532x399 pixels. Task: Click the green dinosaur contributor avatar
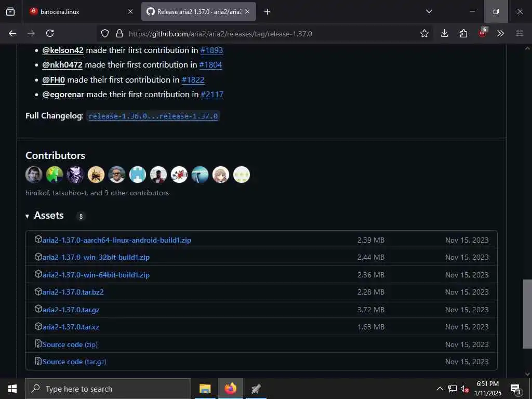click(x=55, y=175)
